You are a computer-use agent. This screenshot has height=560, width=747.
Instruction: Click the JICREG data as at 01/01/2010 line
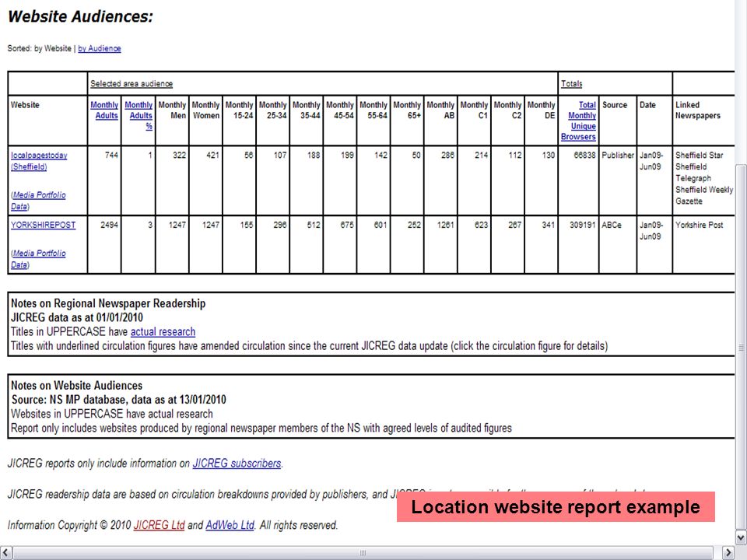click(x=77, y=317)
